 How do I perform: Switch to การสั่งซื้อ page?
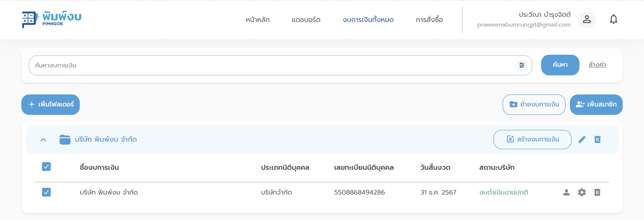tap(429, 20)
